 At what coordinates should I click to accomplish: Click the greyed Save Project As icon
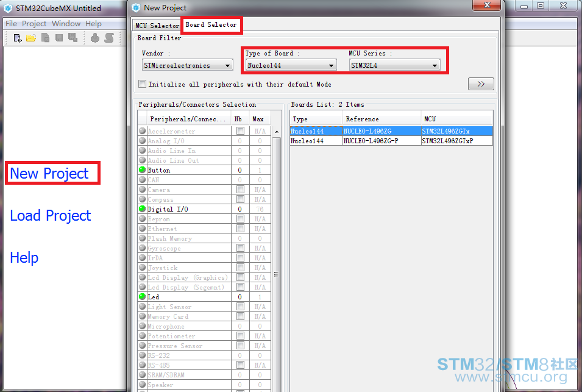pyautogui.click(x=73, y=38)
